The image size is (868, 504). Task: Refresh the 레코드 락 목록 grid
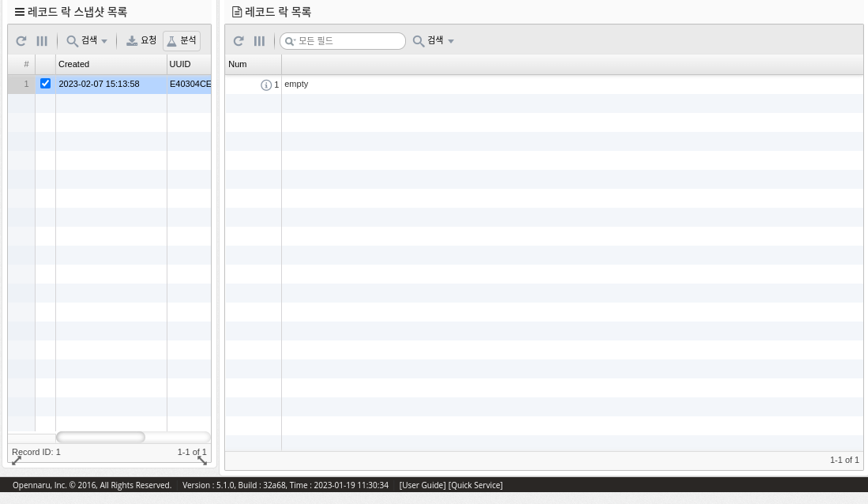coord(239,41)
